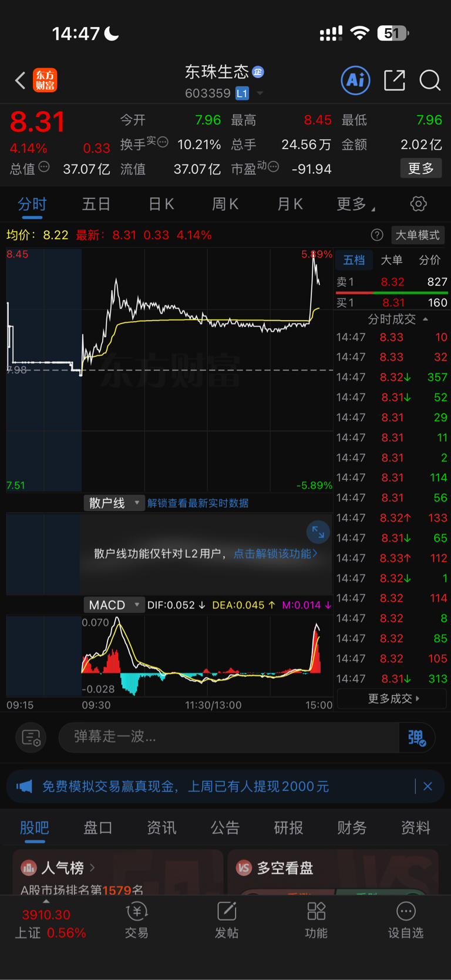Viewport: 451px width, 980px height.
Task: Switch to 五日 chart tab
Action: point(96,204)
